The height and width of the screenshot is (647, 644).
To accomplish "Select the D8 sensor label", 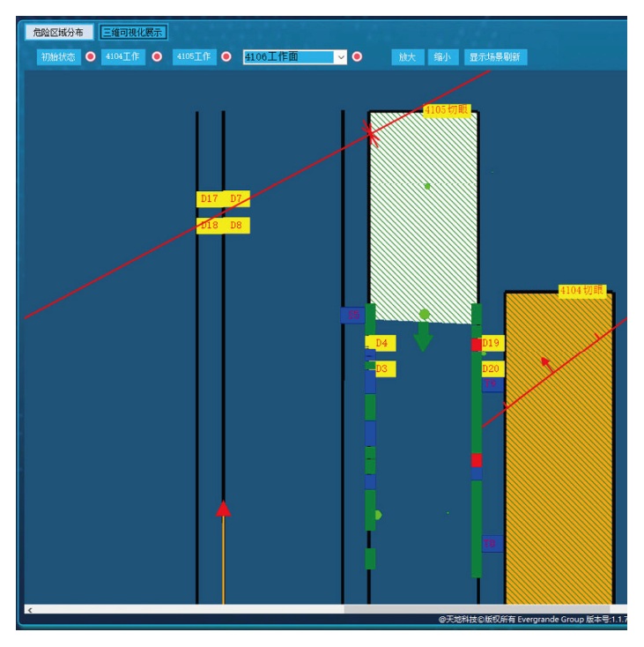I will click(x=236, y=226).
